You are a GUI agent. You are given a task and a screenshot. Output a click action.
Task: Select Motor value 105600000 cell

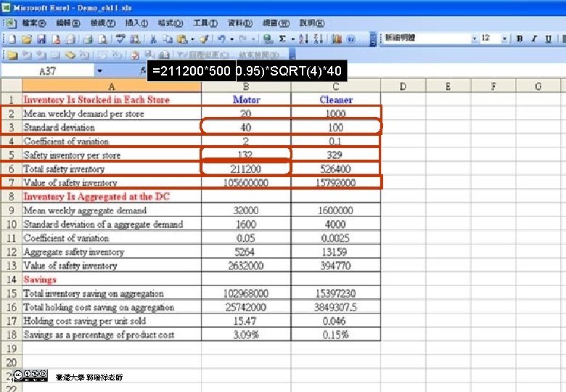(x=246, y=183)
